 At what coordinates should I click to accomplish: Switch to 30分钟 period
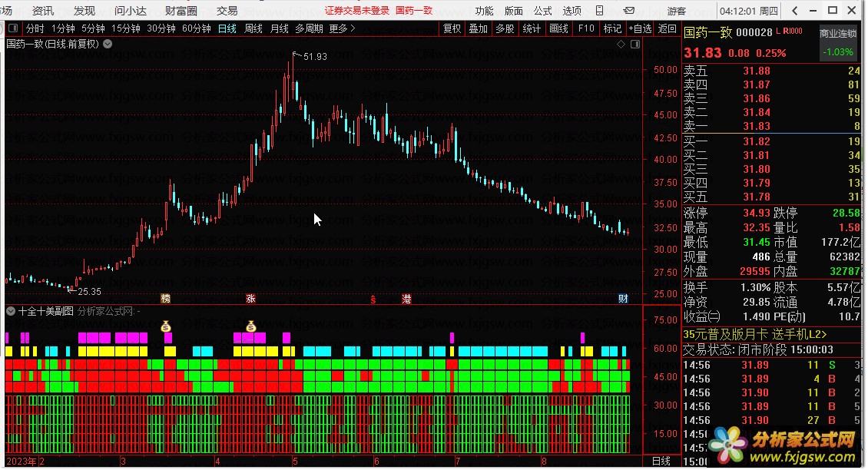point(161,28)
